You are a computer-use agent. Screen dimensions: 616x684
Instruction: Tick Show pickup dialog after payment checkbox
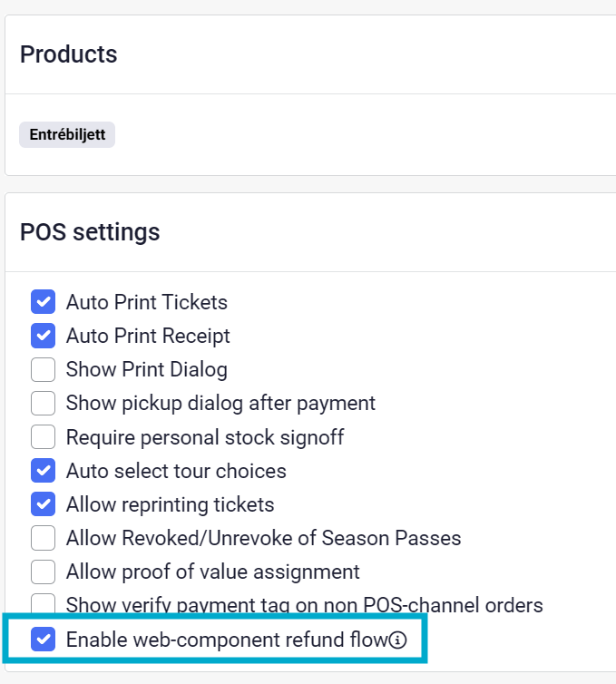[x=43, y=403]
